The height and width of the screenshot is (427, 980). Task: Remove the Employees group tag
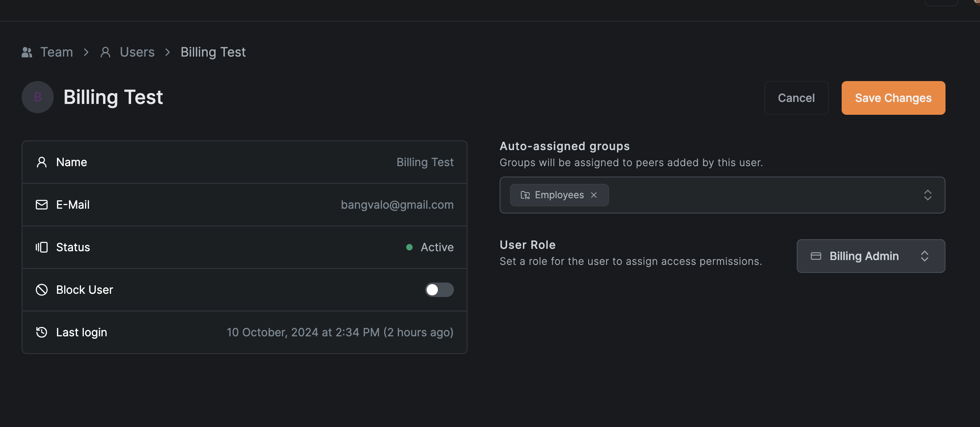tap(594, 195)
